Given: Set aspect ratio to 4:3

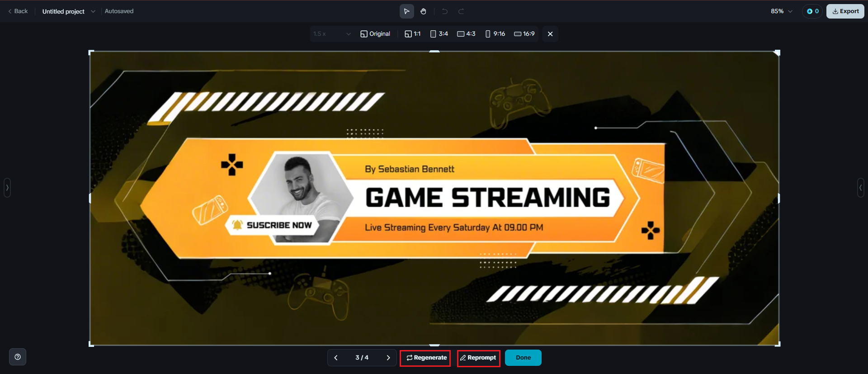Looking at the screenshot, I should point(466,34).
